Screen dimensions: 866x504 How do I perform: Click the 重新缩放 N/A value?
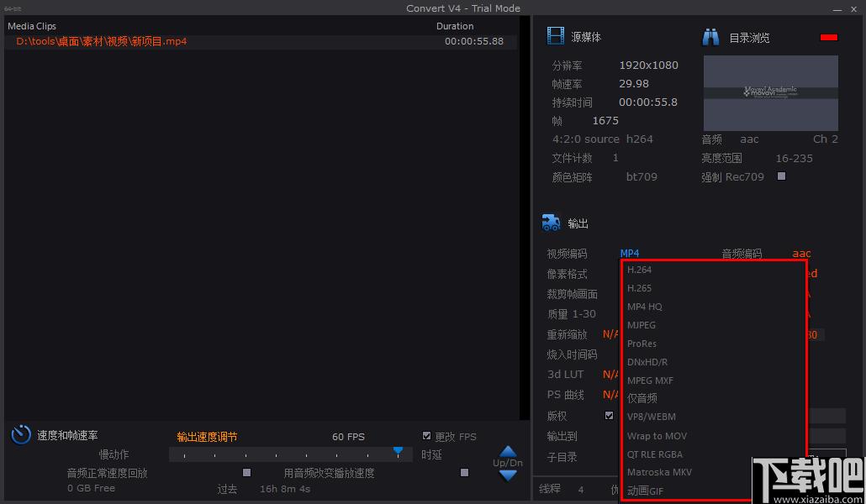pos(610,334)
